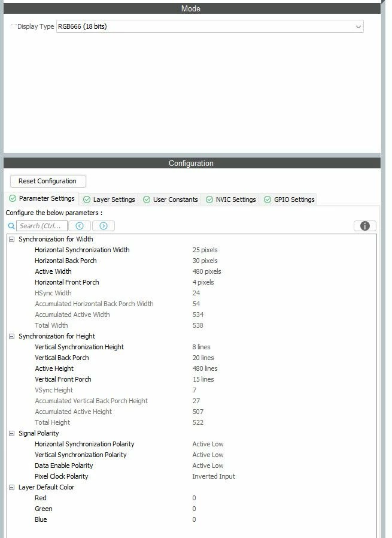
Task: Select the Horizontal Back Porch row
Action: [x=192, y=261]
